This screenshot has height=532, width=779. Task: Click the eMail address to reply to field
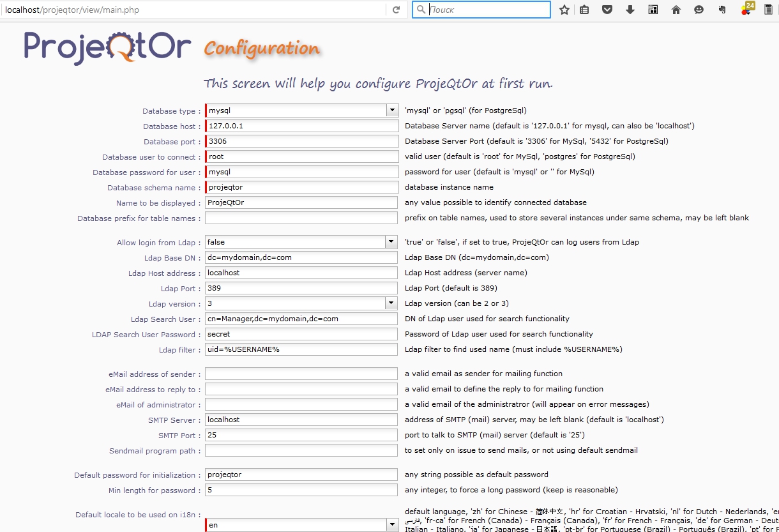coord(301,389)
